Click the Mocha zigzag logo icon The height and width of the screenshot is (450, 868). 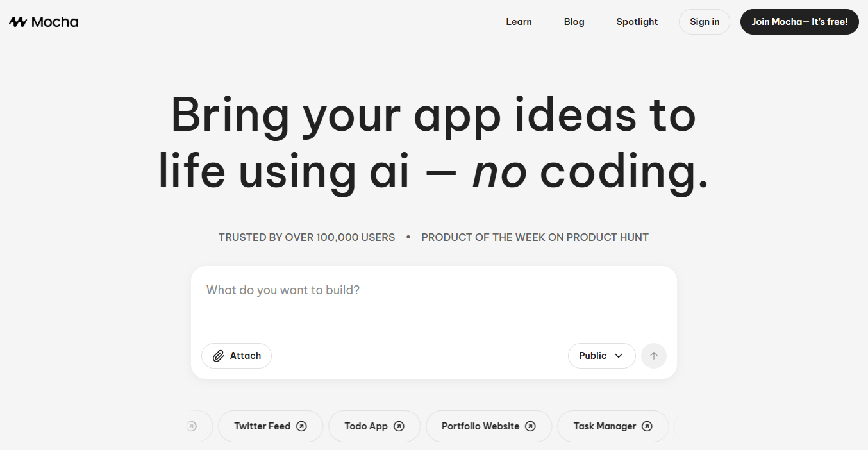point(18,22)
